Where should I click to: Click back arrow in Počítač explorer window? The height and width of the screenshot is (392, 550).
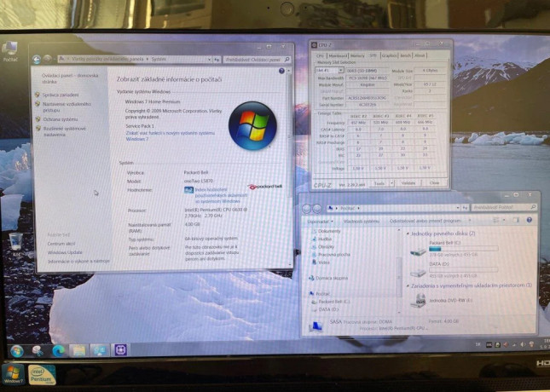pos(307,209)
